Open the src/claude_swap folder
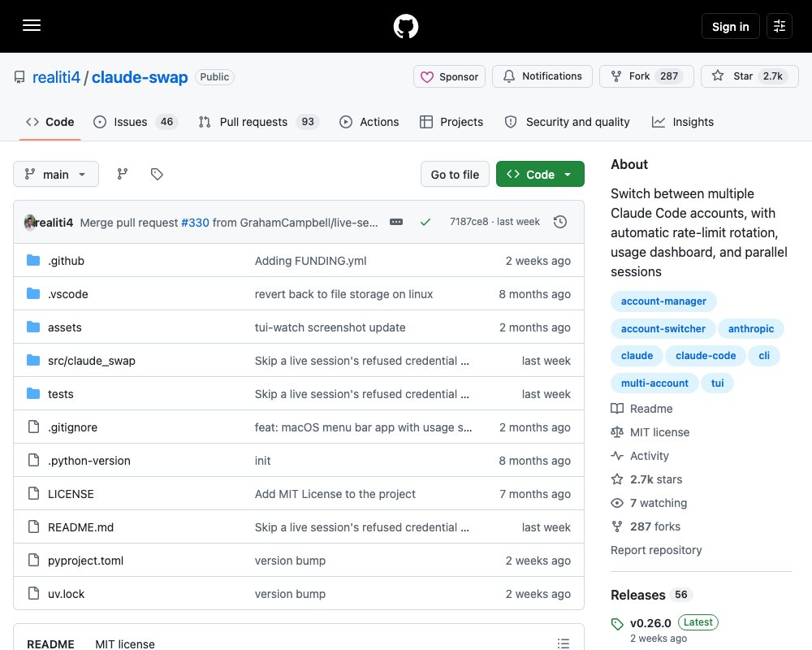Screen dimensions: 812x650 [92, 361]
